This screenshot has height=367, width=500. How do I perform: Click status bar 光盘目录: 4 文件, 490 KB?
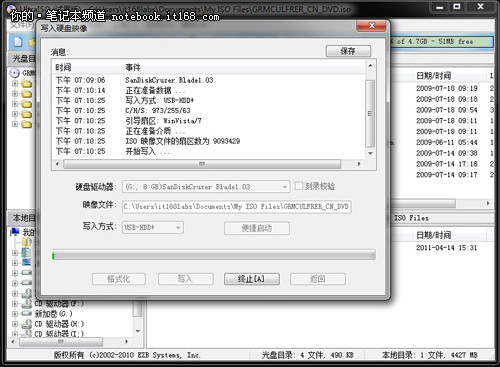click(307, 355)
